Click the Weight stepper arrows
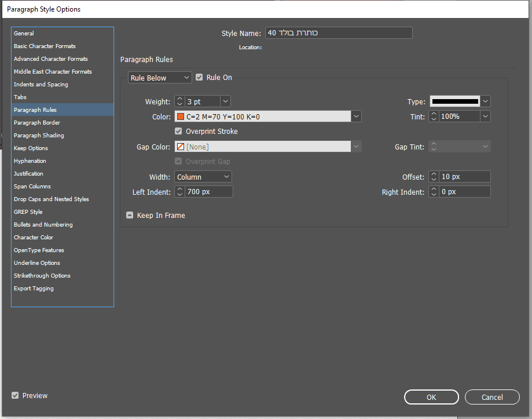 pyautogui.click(x=179, y=101)
